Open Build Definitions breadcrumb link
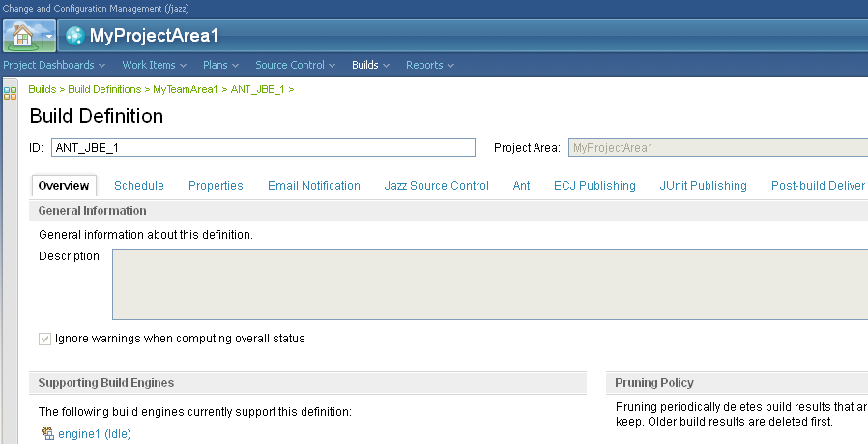This screenshot has width=868, height=444. tap(104, 89)
